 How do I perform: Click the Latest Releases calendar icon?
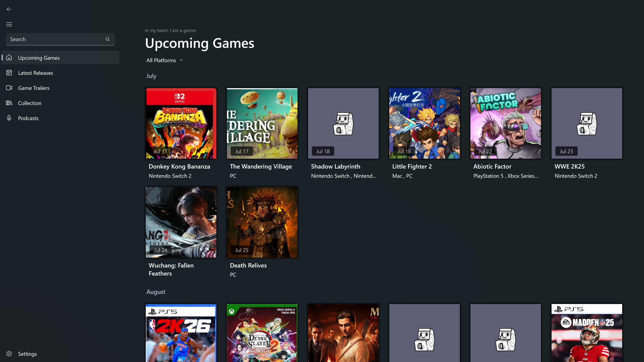coord(9,73)
